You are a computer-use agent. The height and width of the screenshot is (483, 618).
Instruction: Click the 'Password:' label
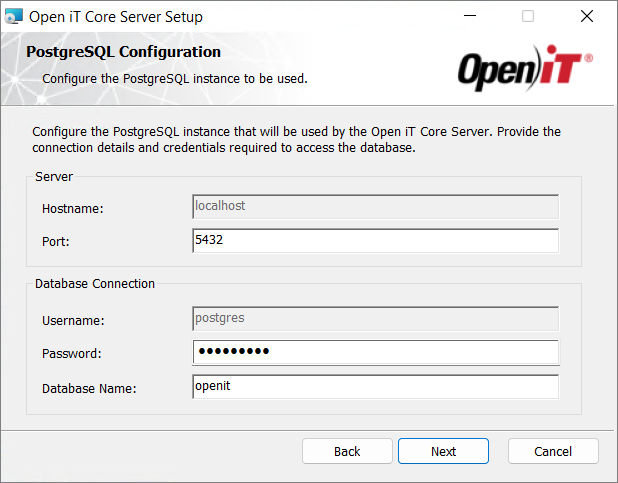coord(71,354)
